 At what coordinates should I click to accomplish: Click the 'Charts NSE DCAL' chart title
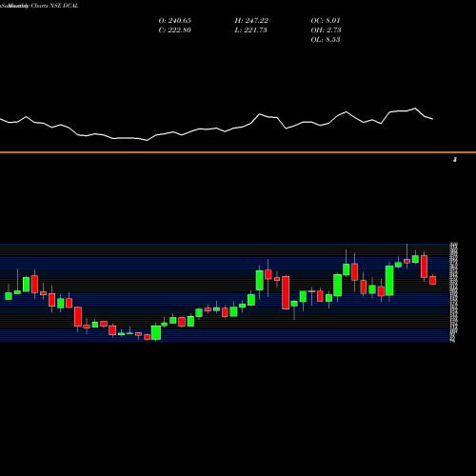tap(54, 6)
